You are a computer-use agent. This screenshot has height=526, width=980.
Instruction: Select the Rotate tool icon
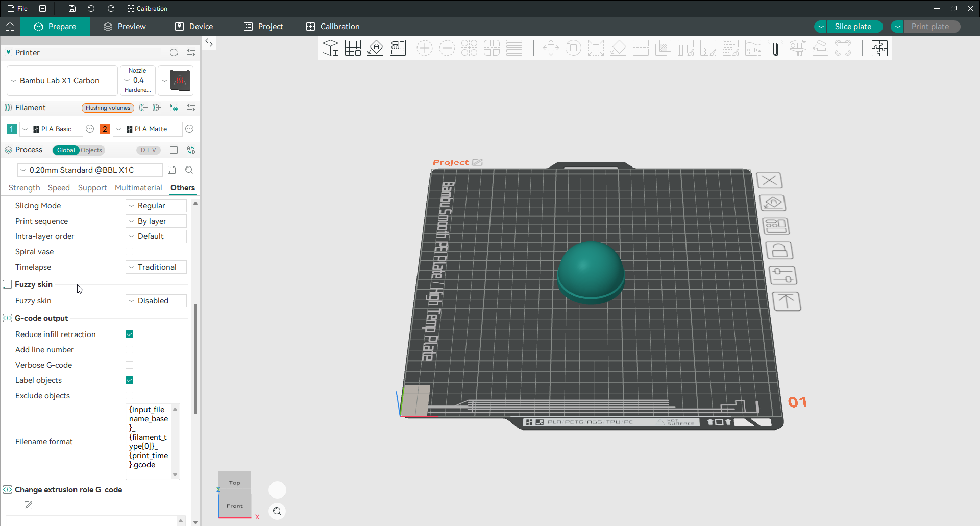(x=573, y=48)
